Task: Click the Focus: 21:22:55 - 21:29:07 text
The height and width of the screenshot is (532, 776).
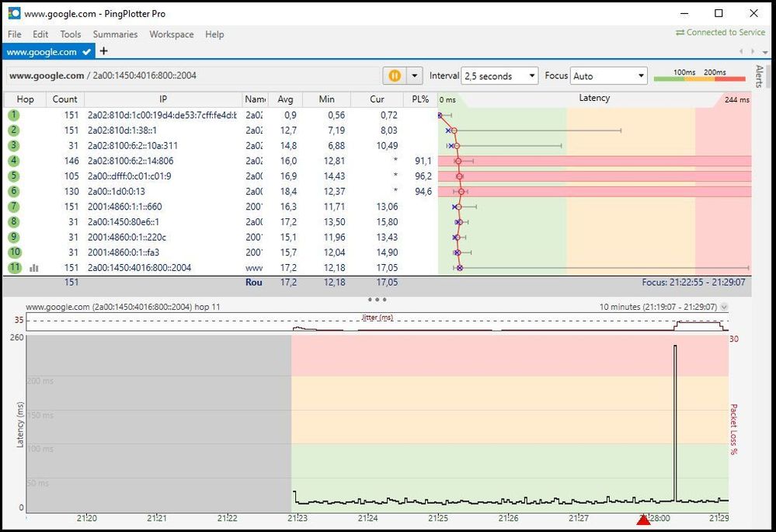Action: (694, 282)
